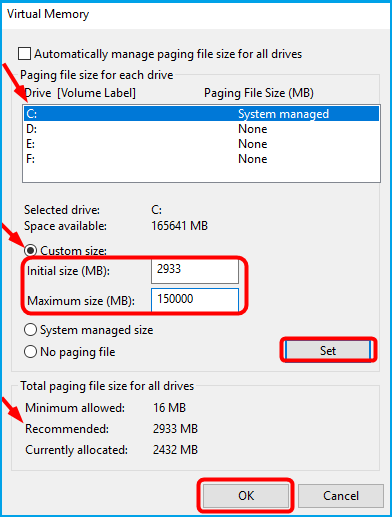Click the Paging File Size (MB) header
The image size is (392, 517).
(259, 93)
